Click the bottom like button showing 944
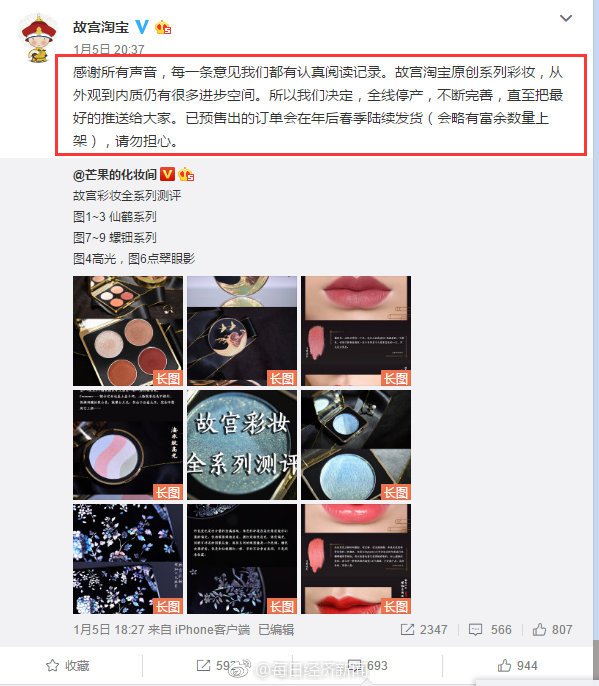This screenshot has width=599, height=686. pos(518,665)
